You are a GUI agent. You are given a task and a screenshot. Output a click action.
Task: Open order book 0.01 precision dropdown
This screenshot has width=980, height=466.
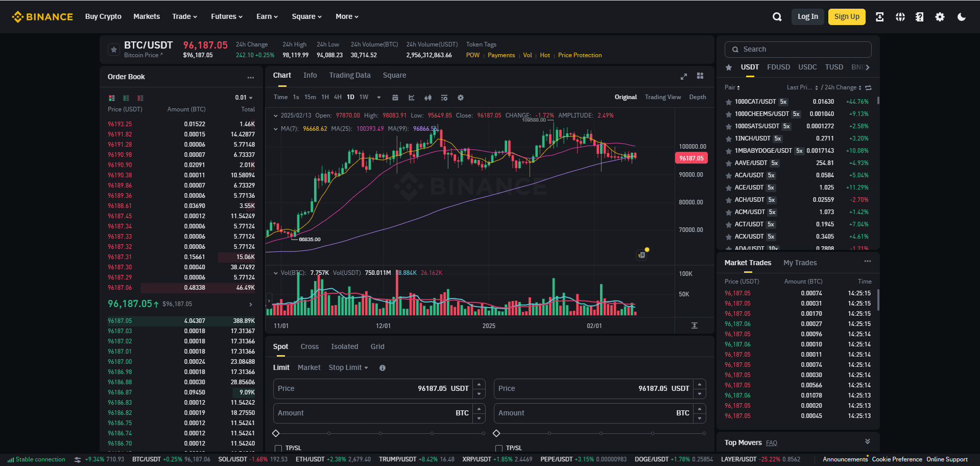(244, 98)
